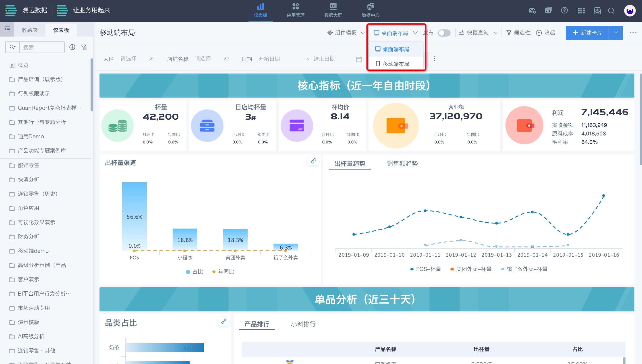Open the sidebar search type dropdown
This screenshot has height=364, width=642.
click(x=12, y=47)
